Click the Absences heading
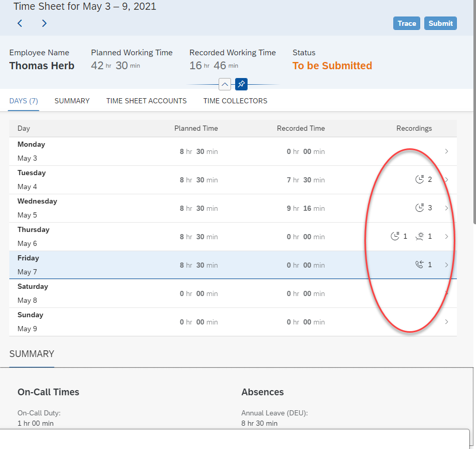This screenshot has height=449, width=476. tap(263, 392)
